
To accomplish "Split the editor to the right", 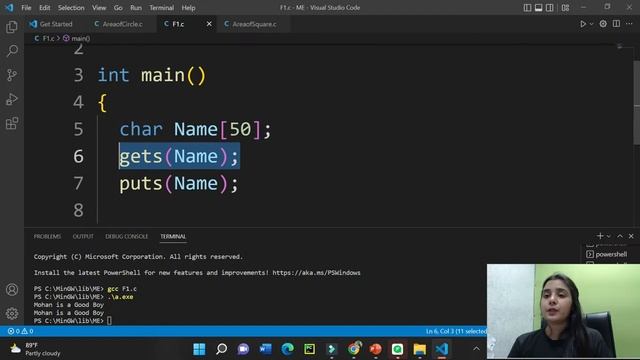I will [x=616, y=24].
